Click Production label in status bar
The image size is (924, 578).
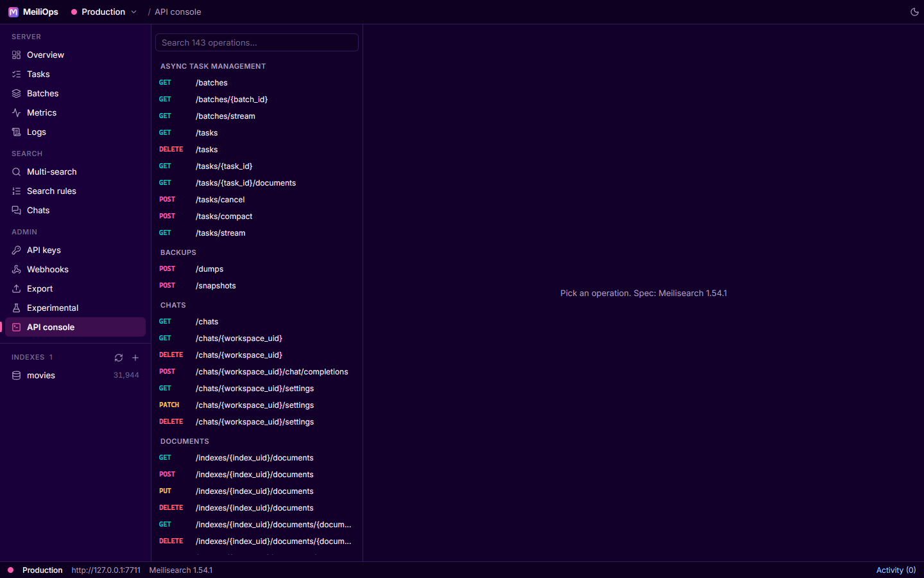pos(42,570)
